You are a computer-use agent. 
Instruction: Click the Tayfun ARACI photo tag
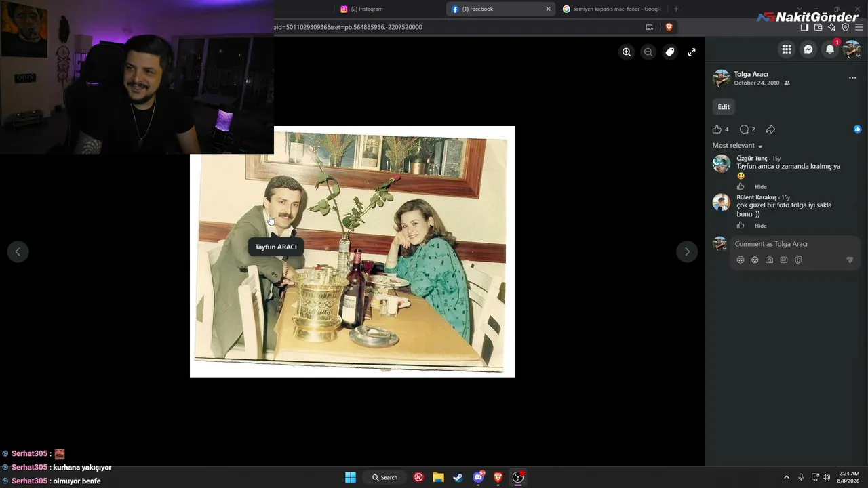pyautogui.click(x=276, y=247)
